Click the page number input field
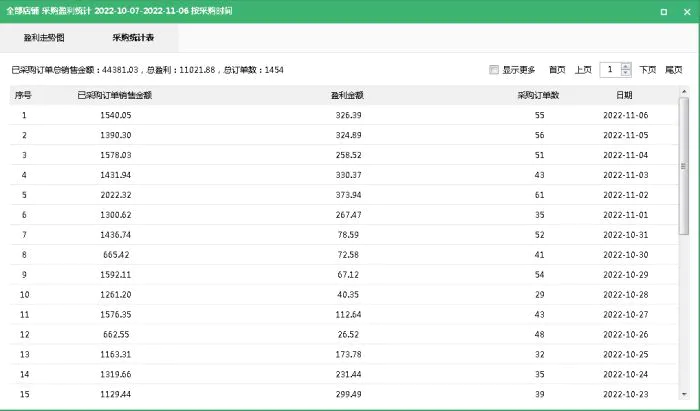The image size is (700, 411). [x=609, y=70]
